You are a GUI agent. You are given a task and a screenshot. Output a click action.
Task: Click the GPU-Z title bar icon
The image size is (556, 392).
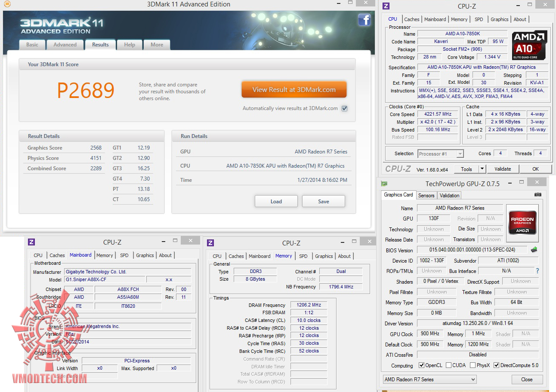coord(384,184)
